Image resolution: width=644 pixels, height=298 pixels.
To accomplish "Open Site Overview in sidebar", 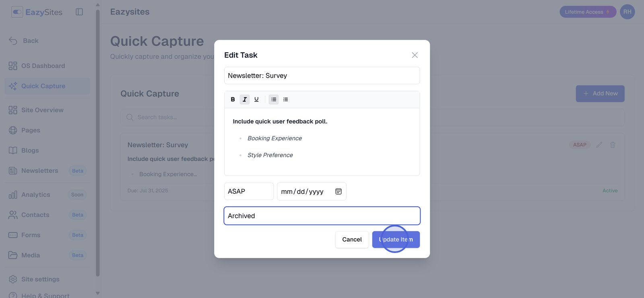I will click(x=42, y=110).
